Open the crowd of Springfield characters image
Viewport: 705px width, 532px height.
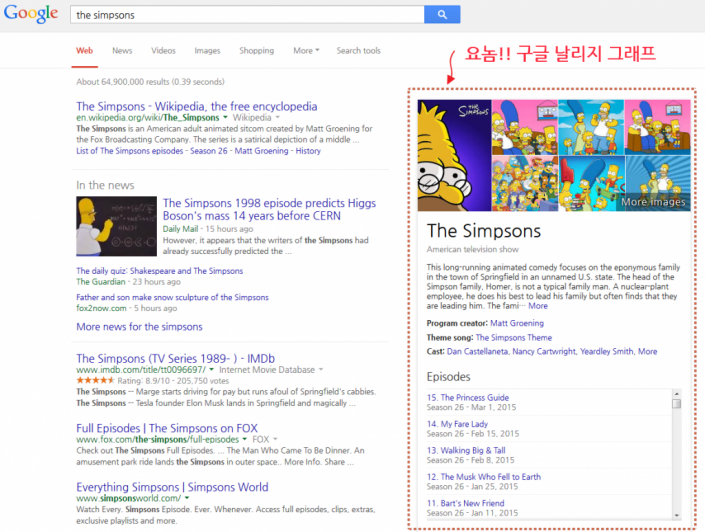pos(525,183)
